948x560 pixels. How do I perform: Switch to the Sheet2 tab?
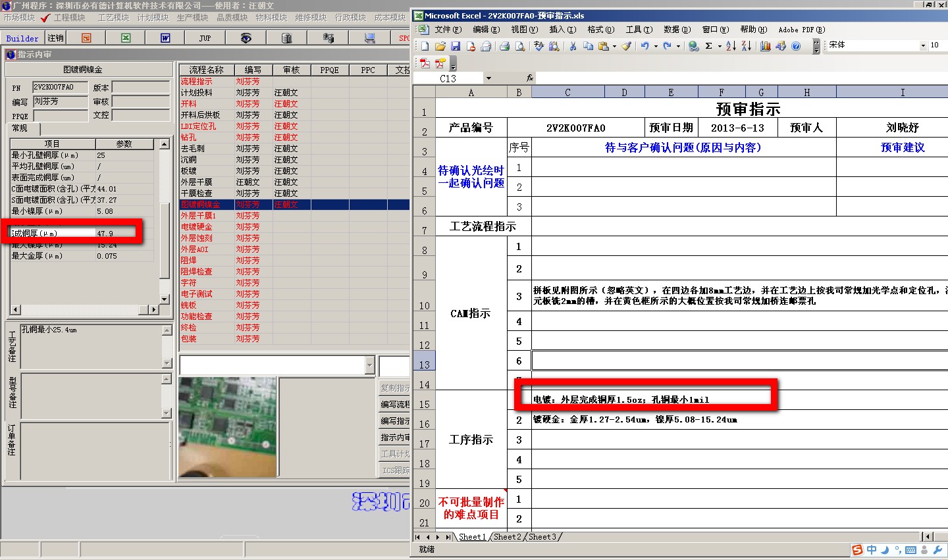click(x=506, y=537)
